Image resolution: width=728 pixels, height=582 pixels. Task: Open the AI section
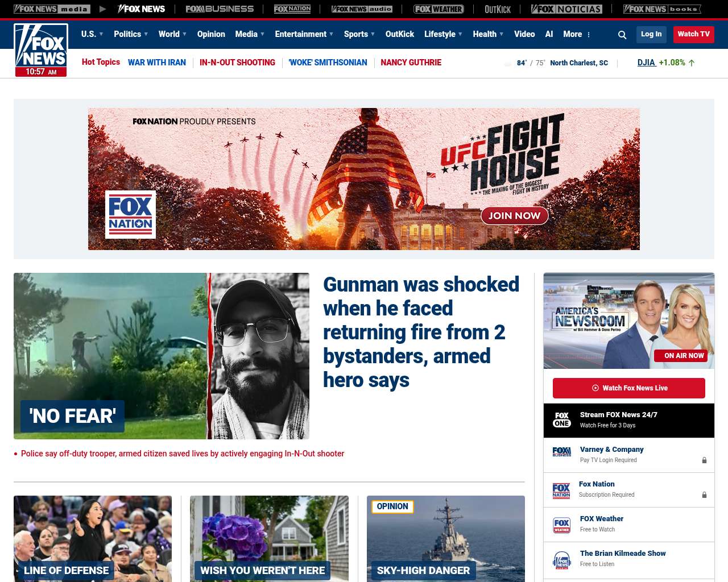point(549,34)
